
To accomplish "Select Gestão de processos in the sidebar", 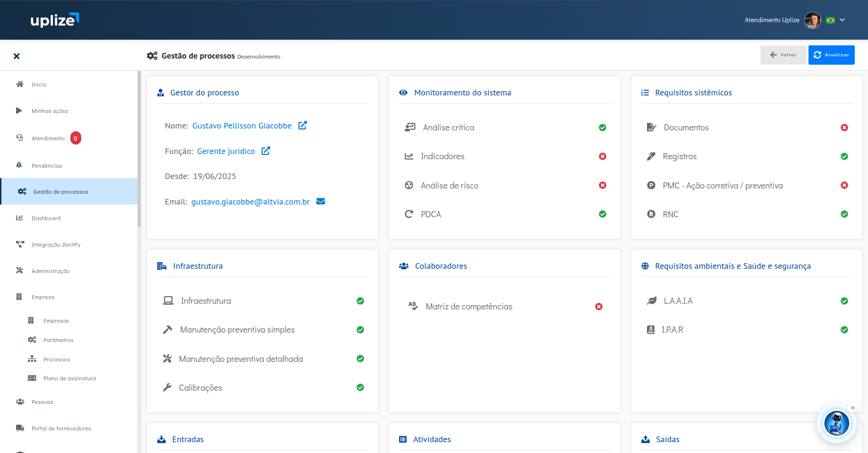I will click(x=68, y=191).
